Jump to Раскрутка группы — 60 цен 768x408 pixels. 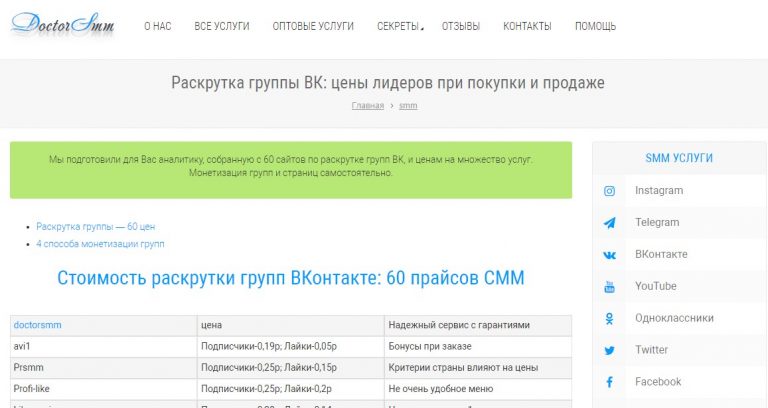click(x=96, y=227)
